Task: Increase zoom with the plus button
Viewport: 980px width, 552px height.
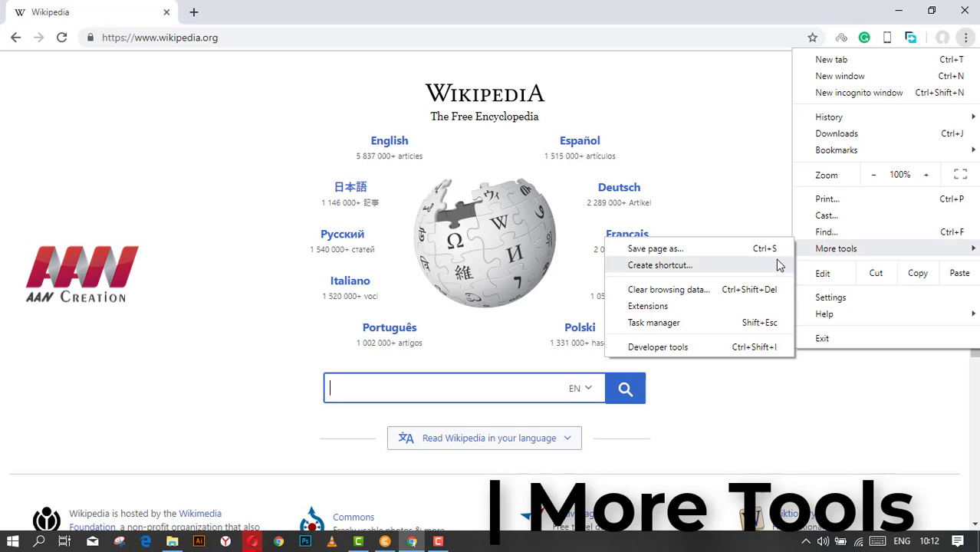Action: tap(926, 175)
